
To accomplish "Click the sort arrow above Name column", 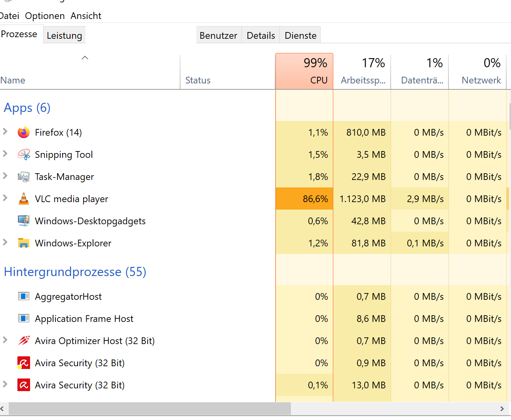I will (x=85, y=58).
